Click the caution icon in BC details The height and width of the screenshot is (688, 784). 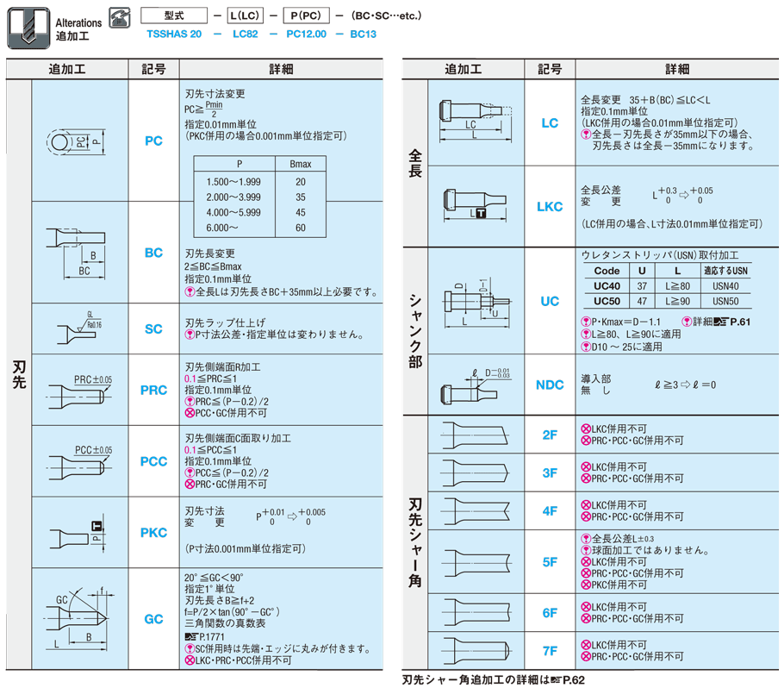click(190, 292)
